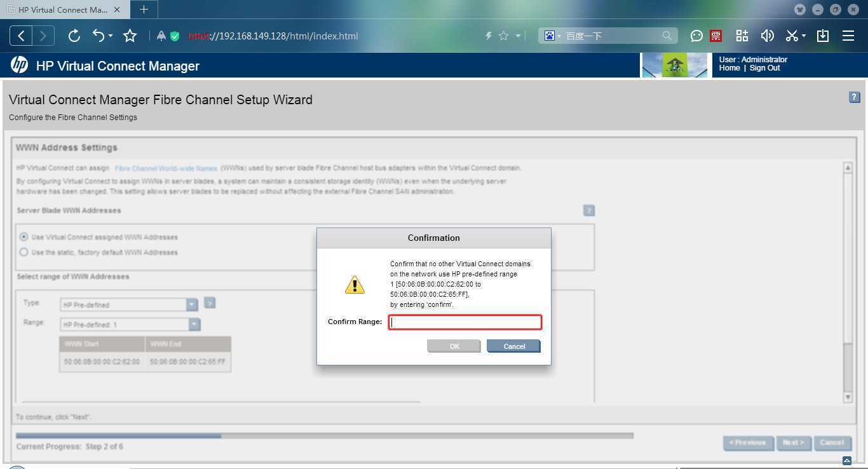
Task: Open dropdown arrow beside address star
Action: click(518, 36)
